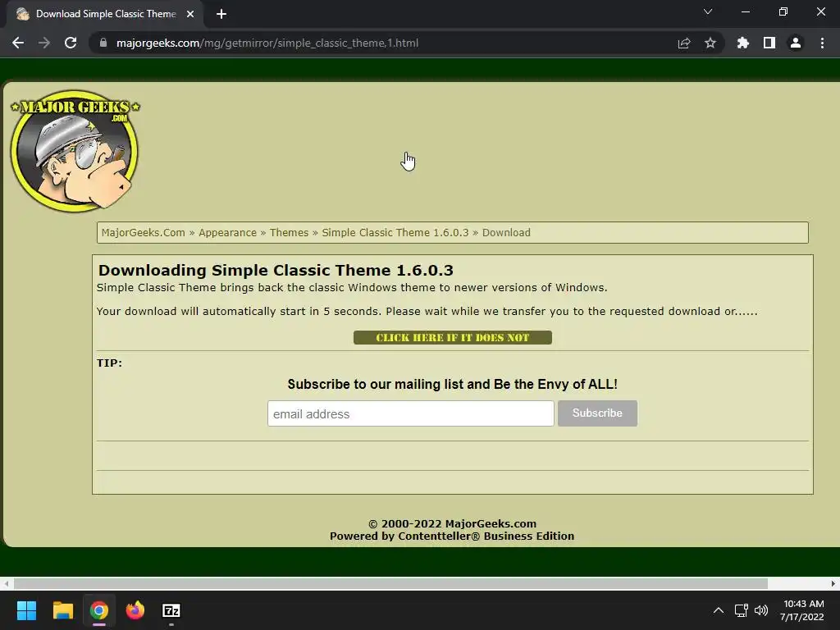This screenshot has height=630, width=840.
Task: Click the scrollbar left arrow
Action: coord(6,583)
